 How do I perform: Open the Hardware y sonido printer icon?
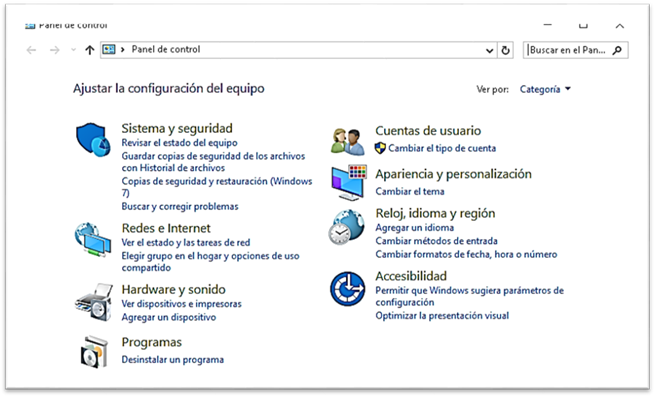click(x=94, y=302)
